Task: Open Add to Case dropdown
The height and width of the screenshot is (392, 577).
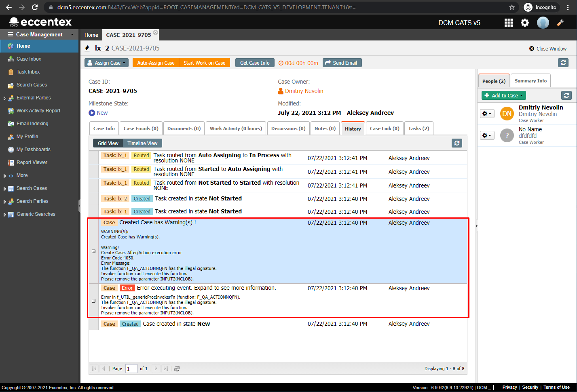Action: tap(504, 95)
